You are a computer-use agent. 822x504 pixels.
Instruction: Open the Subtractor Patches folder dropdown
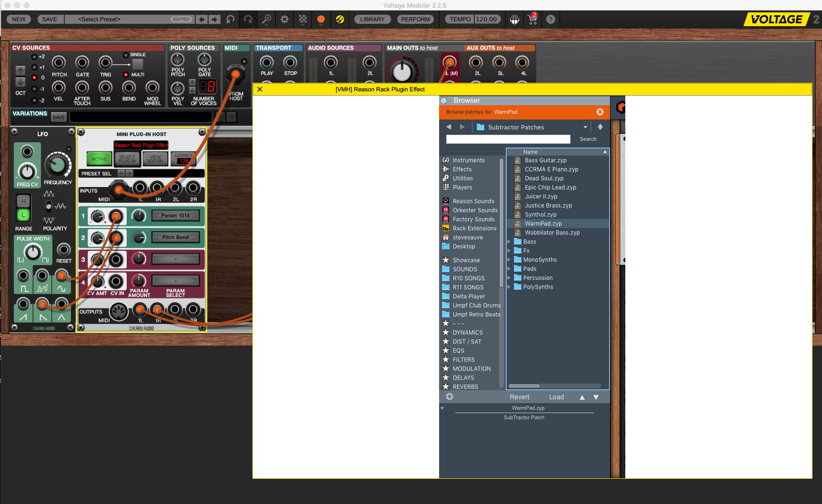[585, 127]
